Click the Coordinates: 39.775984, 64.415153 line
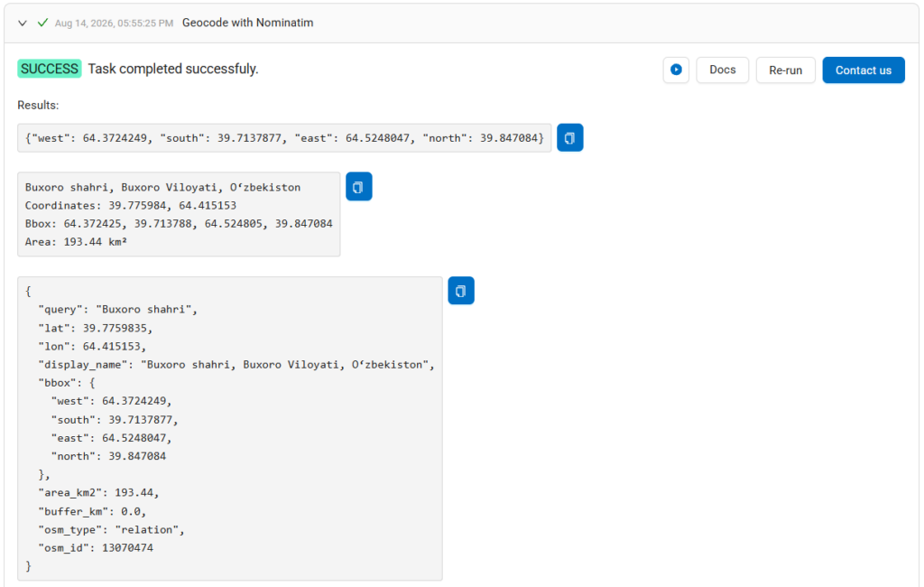This screenshot has width=924, height=587. [x=131, y=205]
